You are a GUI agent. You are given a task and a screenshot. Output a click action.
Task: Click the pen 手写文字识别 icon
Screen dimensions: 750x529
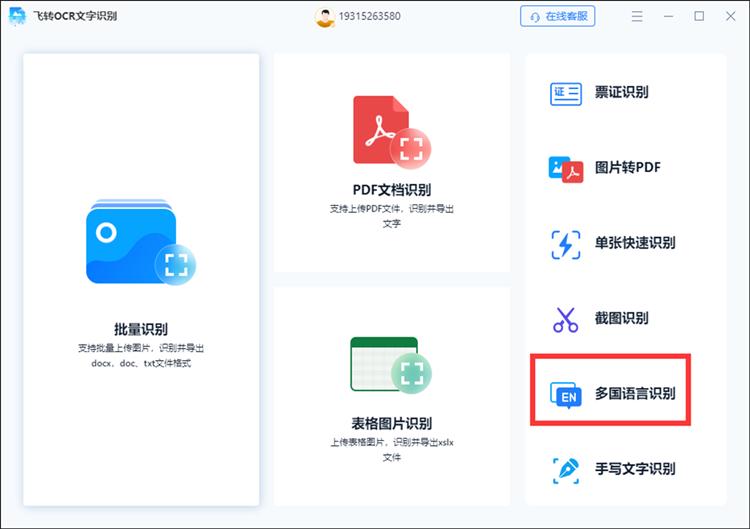565,470
